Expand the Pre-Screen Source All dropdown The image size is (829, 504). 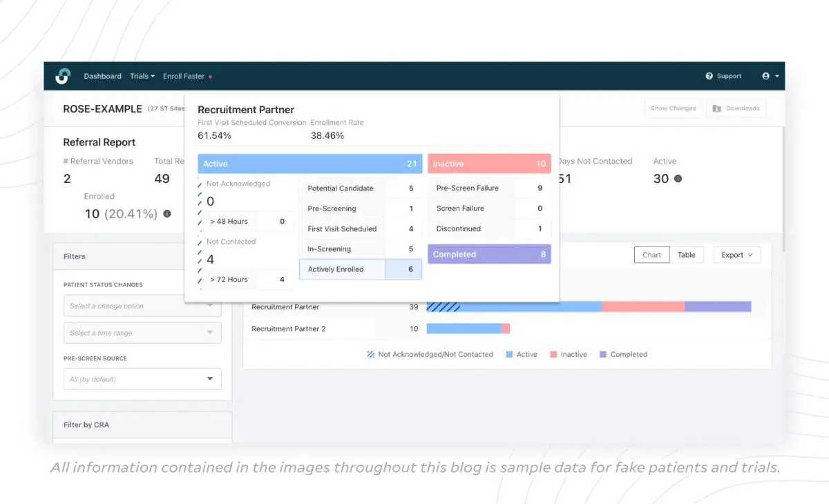142,378
